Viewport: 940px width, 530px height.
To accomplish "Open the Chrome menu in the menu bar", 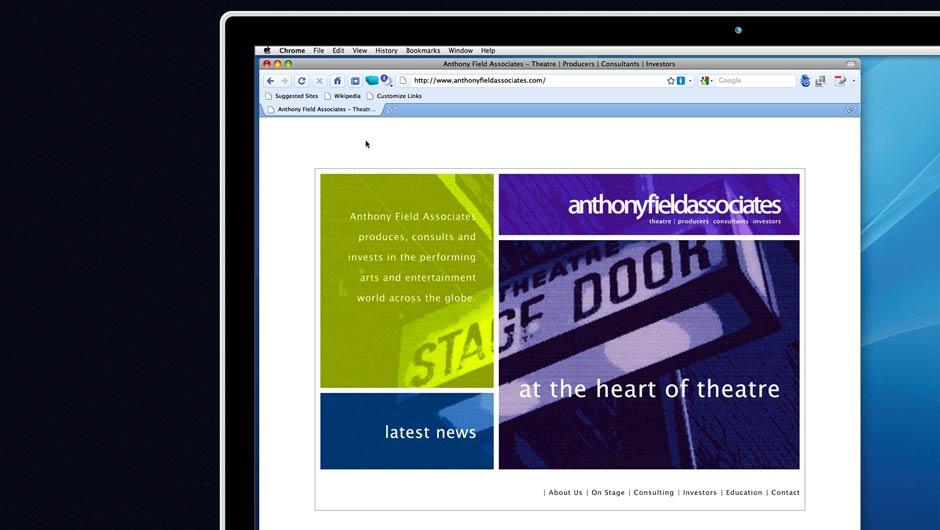I will click(x=292, y=51).
